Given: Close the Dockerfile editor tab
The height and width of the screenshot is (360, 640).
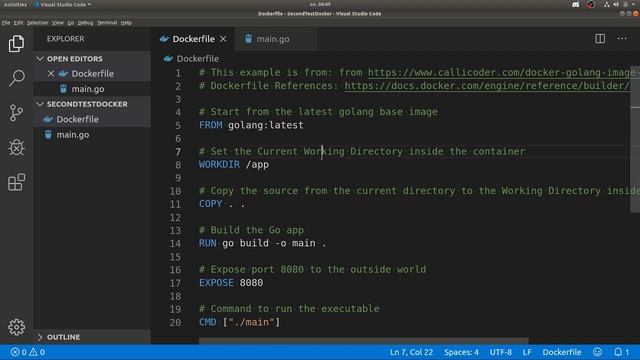Looking at the screenshot, I should 223,39.
